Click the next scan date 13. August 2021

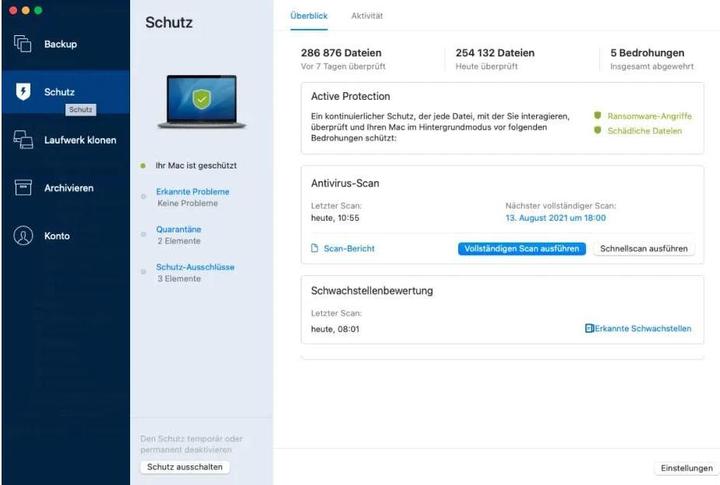tap(556, 218)
